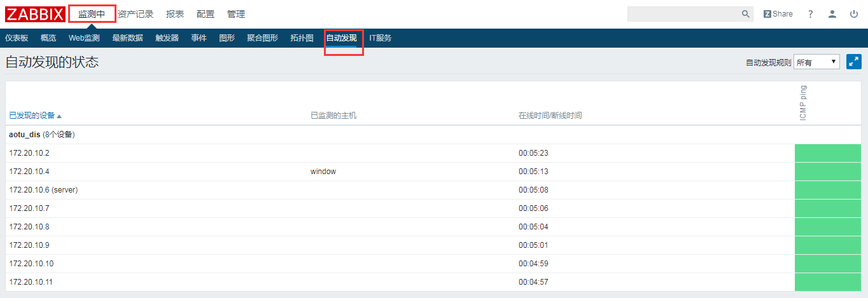This screenshot has height=298, width=868.
Task: Open the 配置 top menu
Action: coord(206,14)
